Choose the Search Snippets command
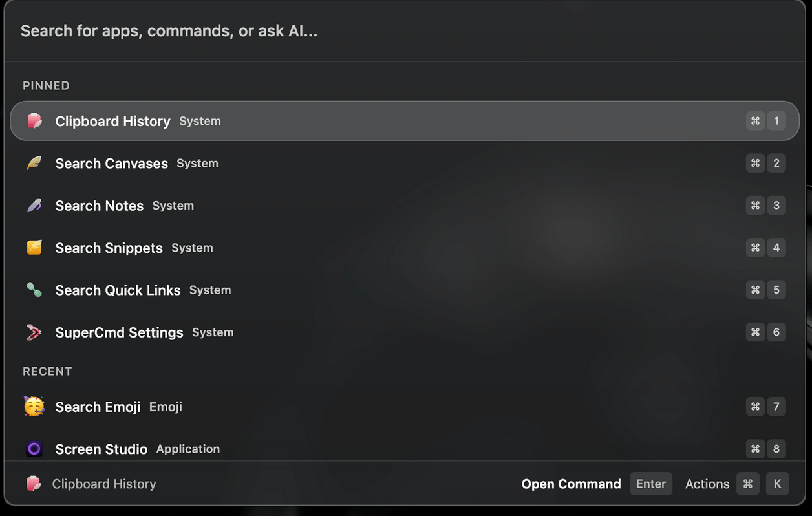The width and height of the screenshot is (812, 516). tap(405, 248)
